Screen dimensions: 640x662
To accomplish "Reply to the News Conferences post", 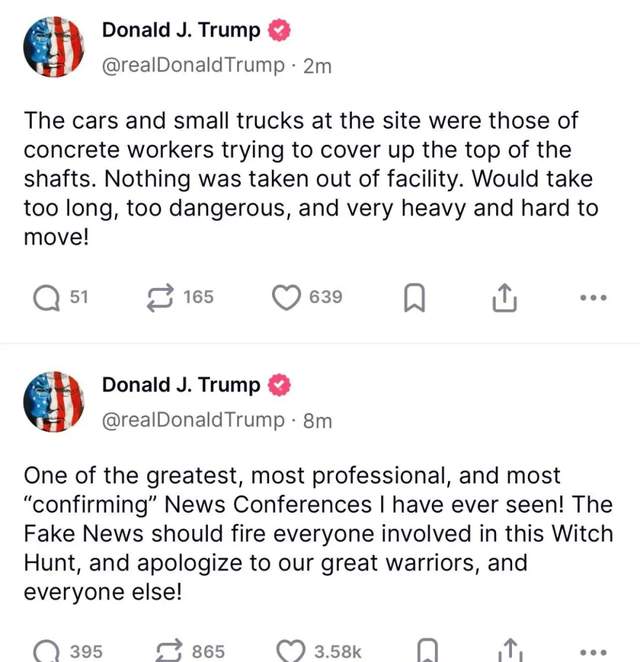I will [48, 651].
